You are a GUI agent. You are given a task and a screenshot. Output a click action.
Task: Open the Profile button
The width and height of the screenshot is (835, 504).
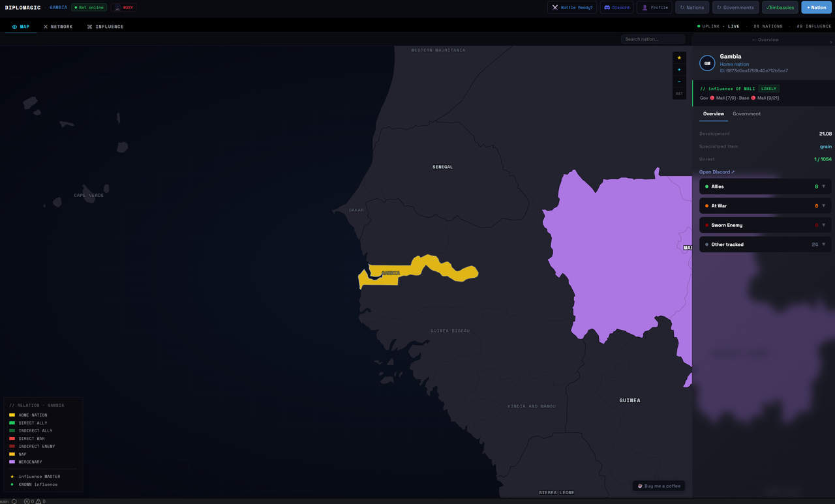(654, 8)
